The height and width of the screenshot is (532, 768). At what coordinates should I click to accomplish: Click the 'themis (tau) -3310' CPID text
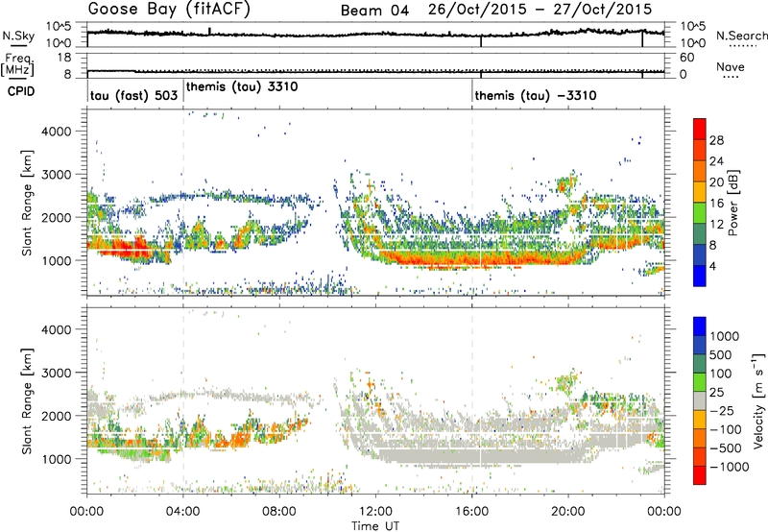[x=536, y=95]
